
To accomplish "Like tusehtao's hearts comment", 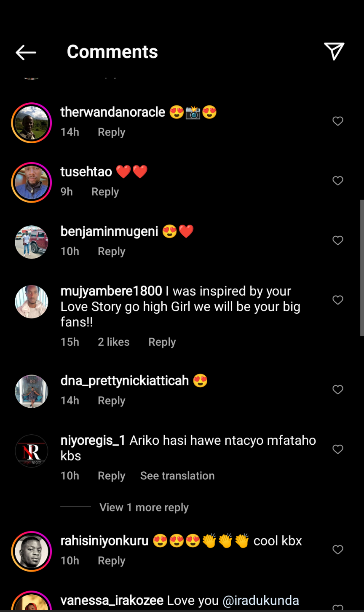I will click(x=338, y=181).
